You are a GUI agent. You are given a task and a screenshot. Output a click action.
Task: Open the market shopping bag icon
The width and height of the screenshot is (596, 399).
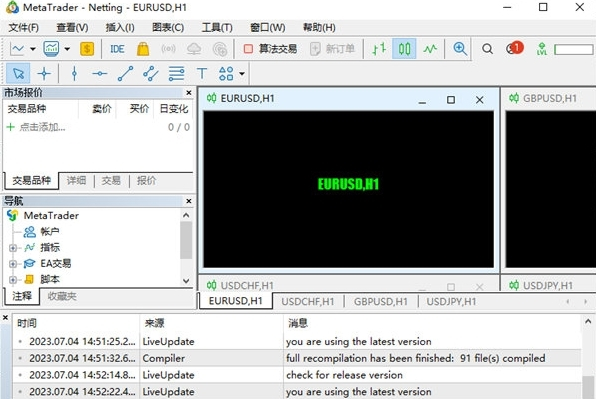point(143,49)
